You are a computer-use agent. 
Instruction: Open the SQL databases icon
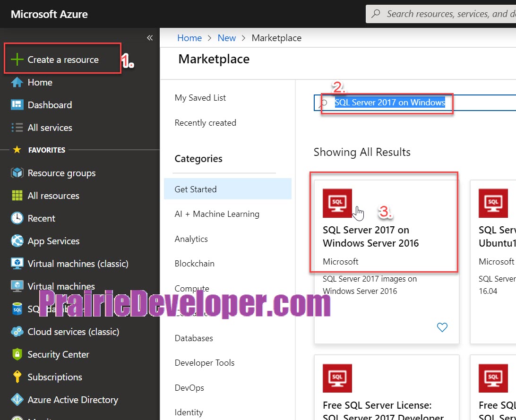pyautogui.click(x=17, y=309)
